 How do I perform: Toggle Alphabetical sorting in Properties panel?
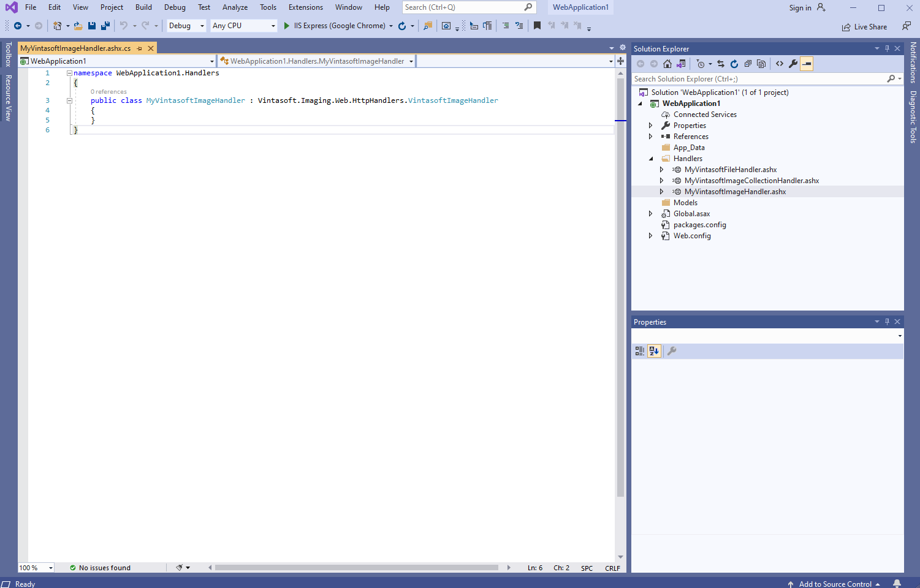click(654, 351)
